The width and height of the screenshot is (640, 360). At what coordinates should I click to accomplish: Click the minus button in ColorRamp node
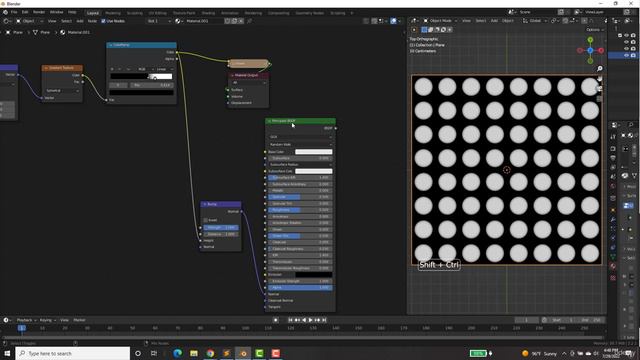120,69
